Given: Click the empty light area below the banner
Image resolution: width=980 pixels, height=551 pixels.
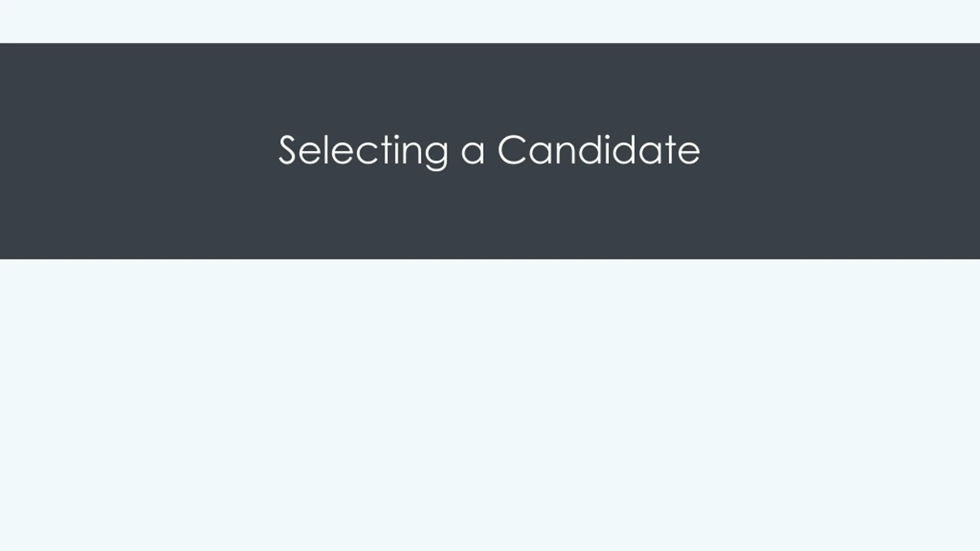Looking at the screenshot, I should click(490, 405).
